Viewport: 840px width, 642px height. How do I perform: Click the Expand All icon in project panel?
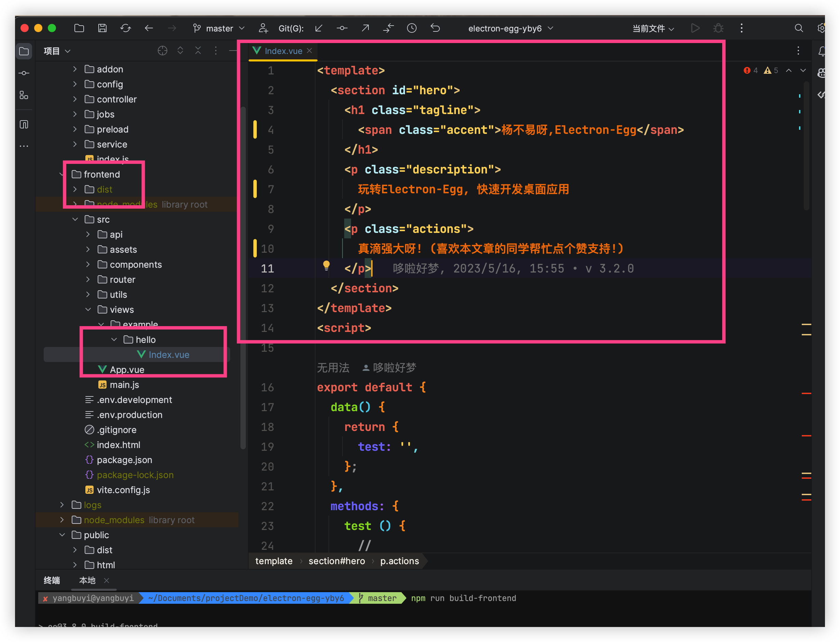pos(180,51)
